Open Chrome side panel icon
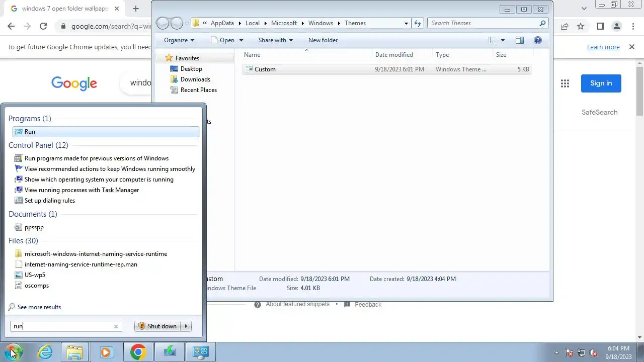 (x=600, y=26)
